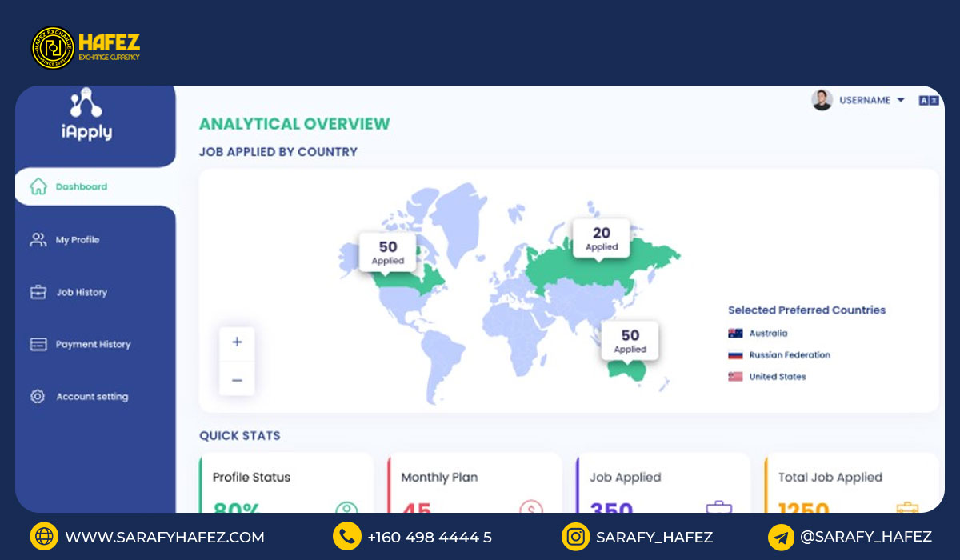The width and height of the screenshot is (960, 560).
Task: Zoom in the map with plus button
Action: point(237,342)
